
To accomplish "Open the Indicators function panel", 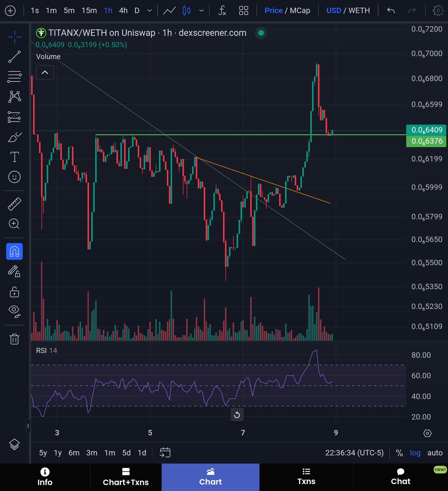I will [222, 11].
